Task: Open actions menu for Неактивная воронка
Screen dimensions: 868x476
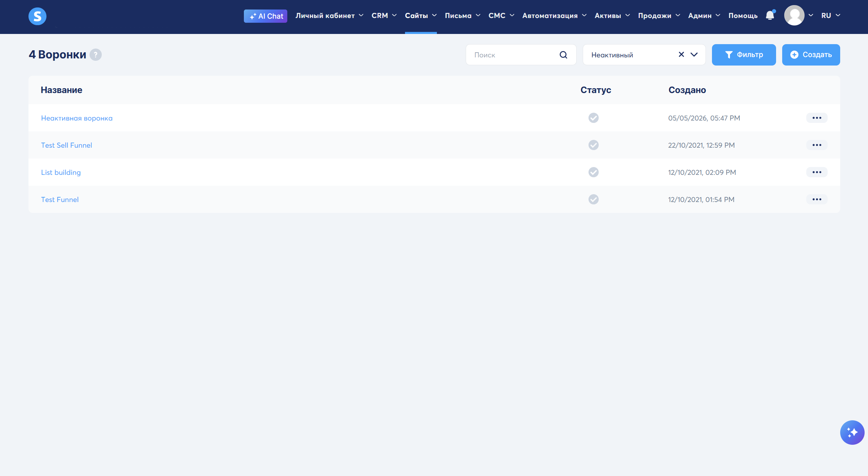Action: pyautogui.click(x=817, y=118)
